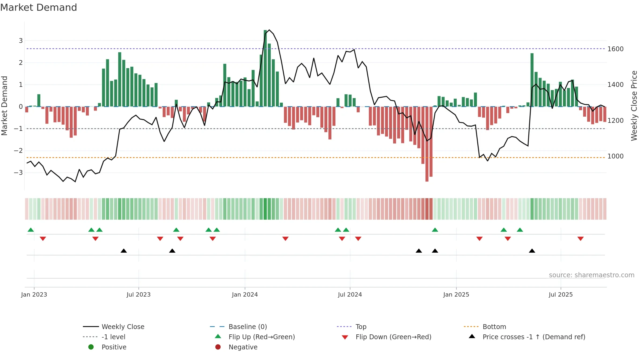Image resolution: width=644 pixels, height=362 pixels.
Task: Click the Jan 2025 x-axis label
Action: click(x=456, y=295)
